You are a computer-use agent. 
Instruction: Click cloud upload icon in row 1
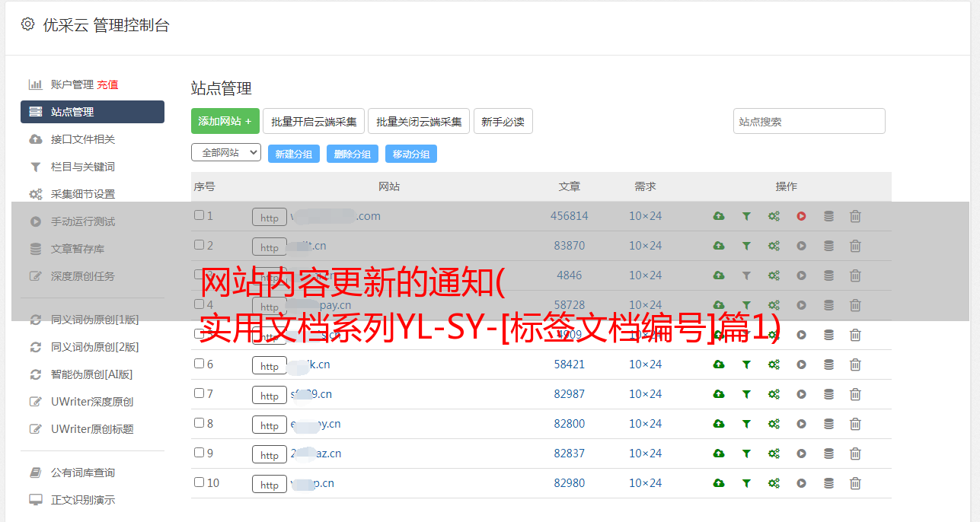(x=719, y=216)
